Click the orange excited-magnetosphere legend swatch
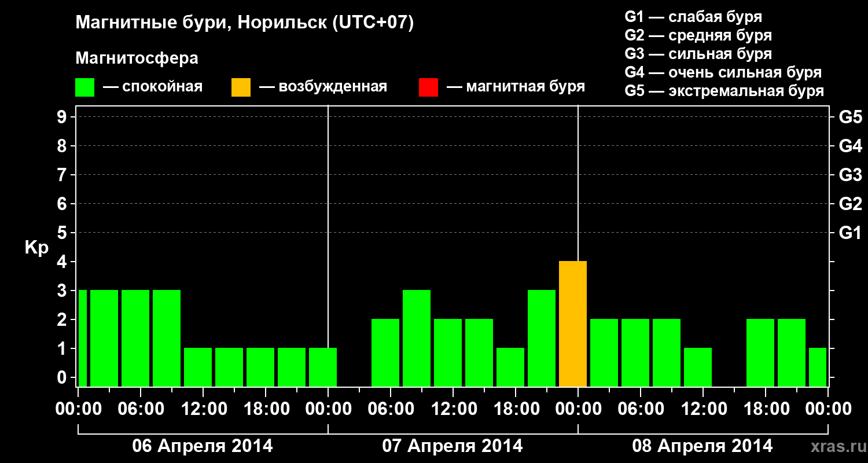The height and width of the screenshot is (463, 868). click(241, 87)
